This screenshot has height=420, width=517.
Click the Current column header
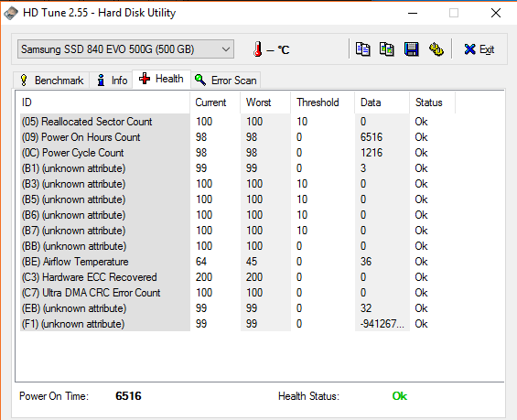pos(215,102)
